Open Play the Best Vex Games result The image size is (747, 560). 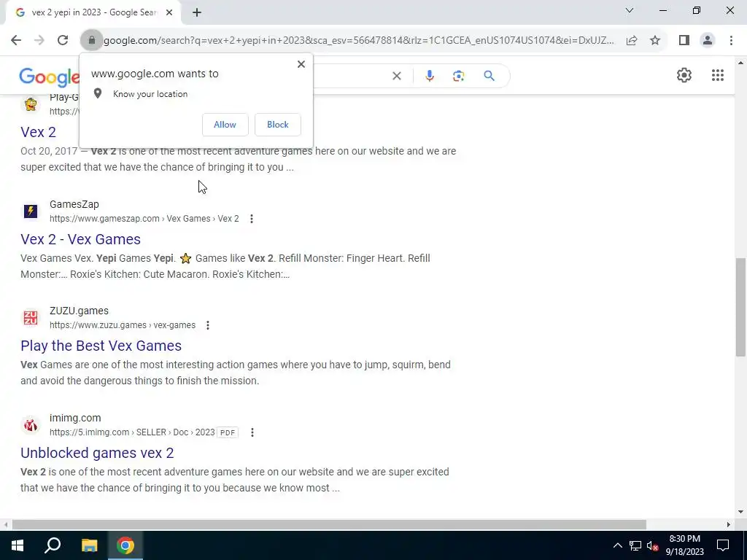point(101,346)
